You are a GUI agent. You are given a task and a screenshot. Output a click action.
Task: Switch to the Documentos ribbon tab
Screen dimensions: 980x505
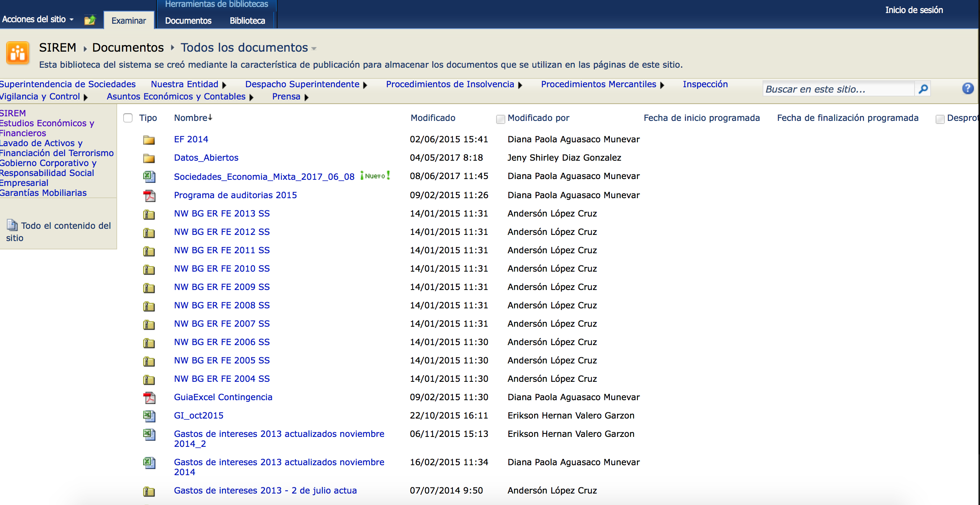click(x=188, y=21)
